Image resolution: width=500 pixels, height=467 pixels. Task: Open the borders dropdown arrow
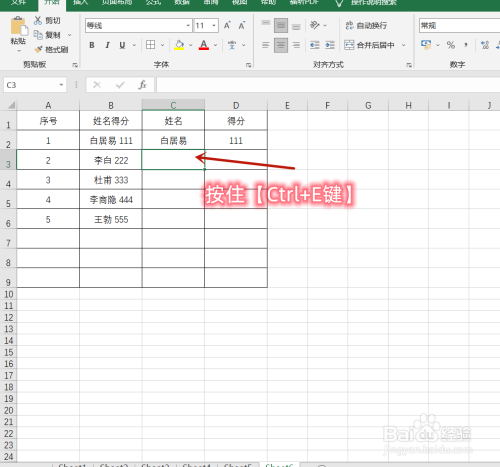(162, 45)
